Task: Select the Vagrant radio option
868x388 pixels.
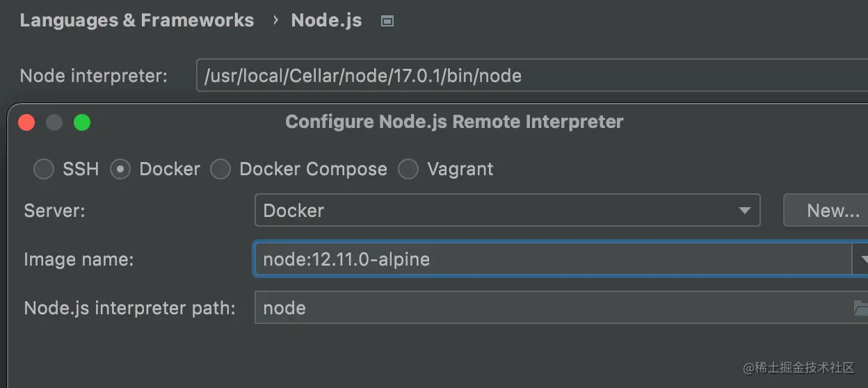Action: pos(408,169)
